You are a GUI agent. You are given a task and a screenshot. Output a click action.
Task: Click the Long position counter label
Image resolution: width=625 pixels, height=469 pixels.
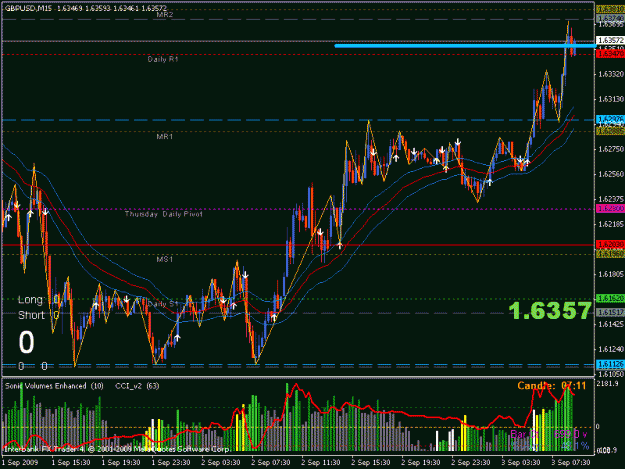tap(30, 300)
